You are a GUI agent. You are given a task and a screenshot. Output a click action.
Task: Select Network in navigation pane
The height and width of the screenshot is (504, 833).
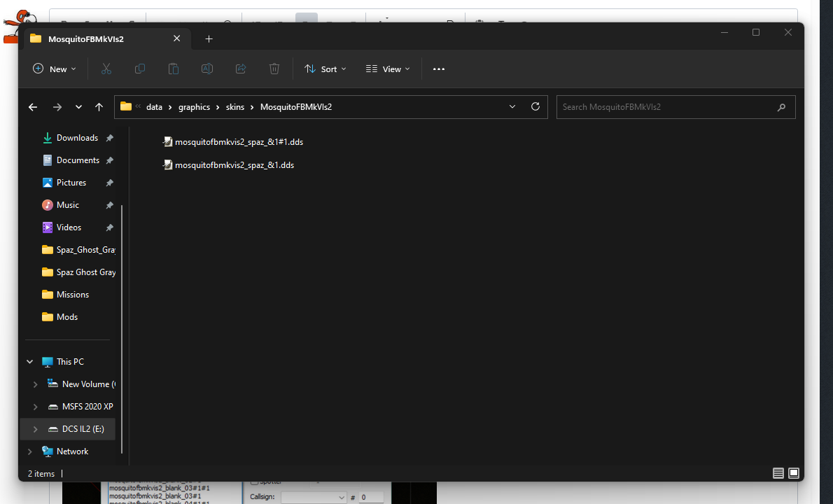[x=72, y=451]
